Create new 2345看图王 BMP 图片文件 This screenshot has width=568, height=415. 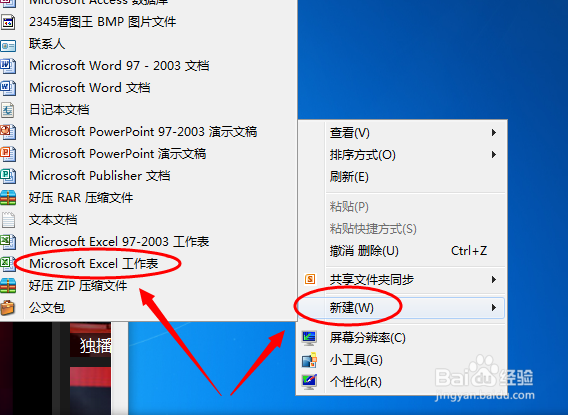[x=103, y=22]
